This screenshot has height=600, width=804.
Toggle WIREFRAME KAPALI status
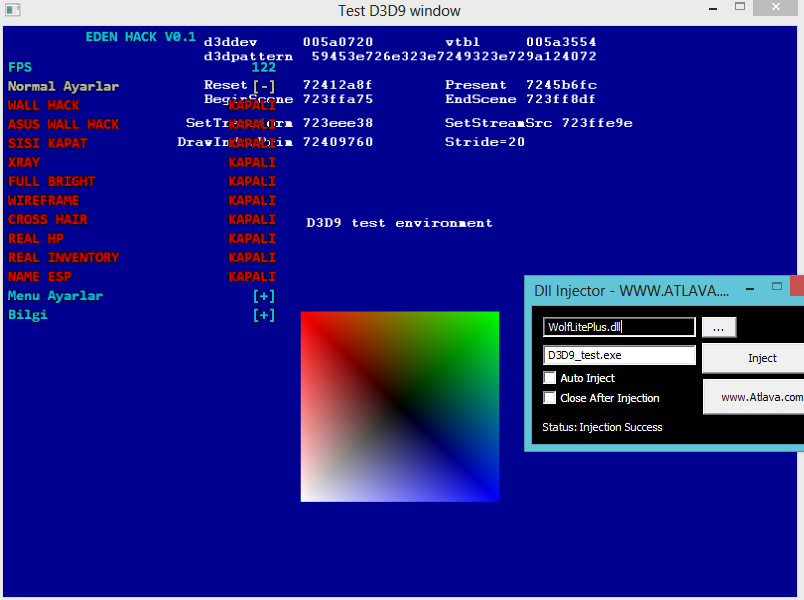[x=252, y=200]
